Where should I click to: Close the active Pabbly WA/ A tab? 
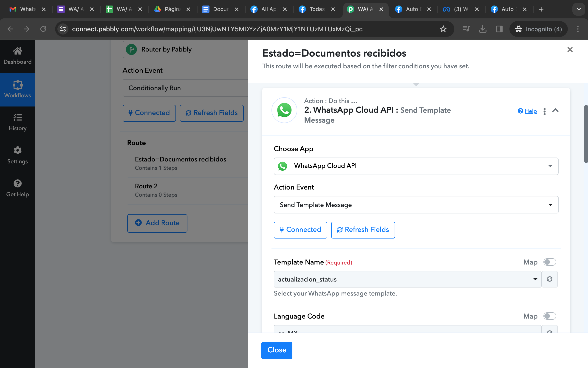[x=382, y=9]
